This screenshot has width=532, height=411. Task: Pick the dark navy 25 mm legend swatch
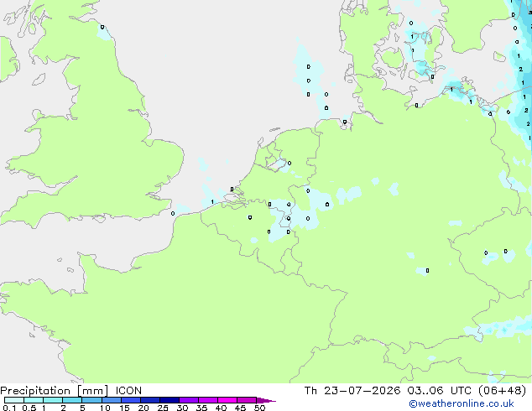(x=170, y=400)
